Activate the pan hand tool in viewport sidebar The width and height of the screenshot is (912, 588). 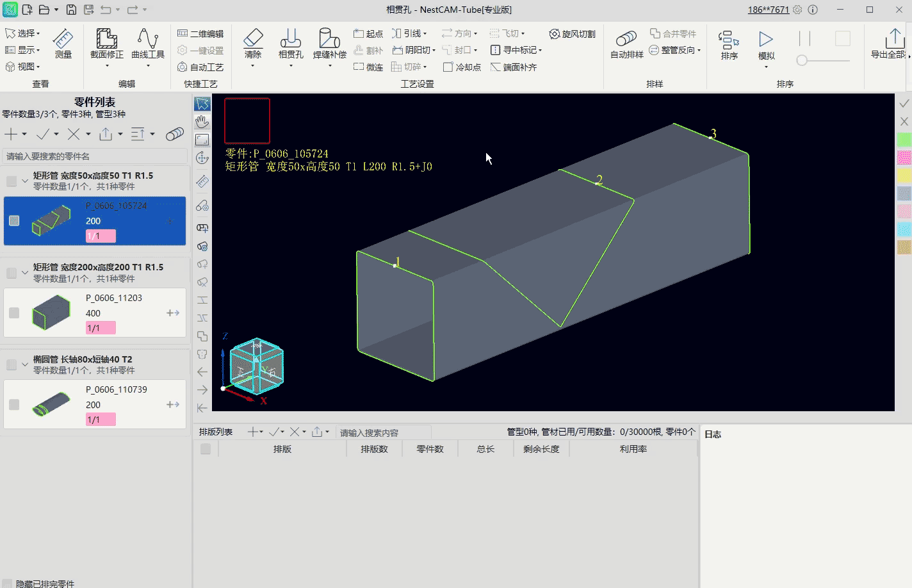point(202,122)
